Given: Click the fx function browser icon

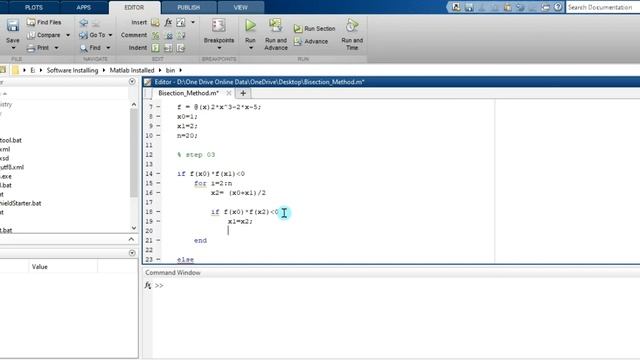Looking at the screenshot, I should [x=148, y=285].
